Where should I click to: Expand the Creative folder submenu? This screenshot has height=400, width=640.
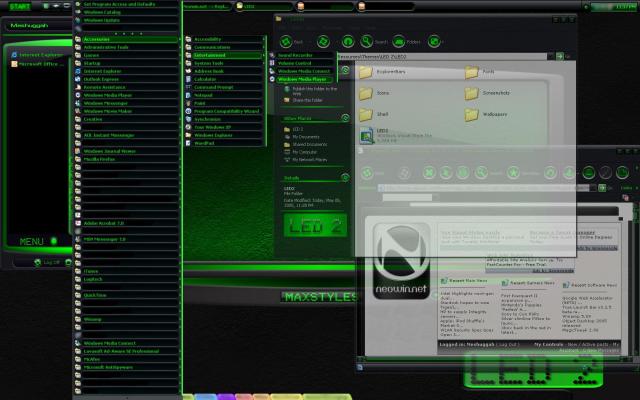point(127,119)
